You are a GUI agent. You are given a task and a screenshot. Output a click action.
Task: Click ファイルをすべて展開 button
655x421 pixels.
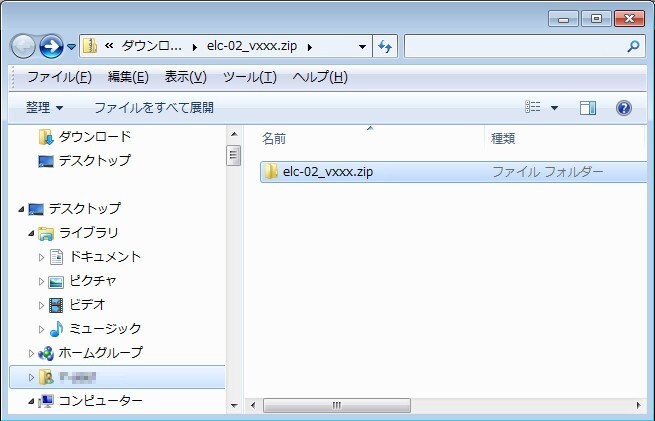(154, 107)
